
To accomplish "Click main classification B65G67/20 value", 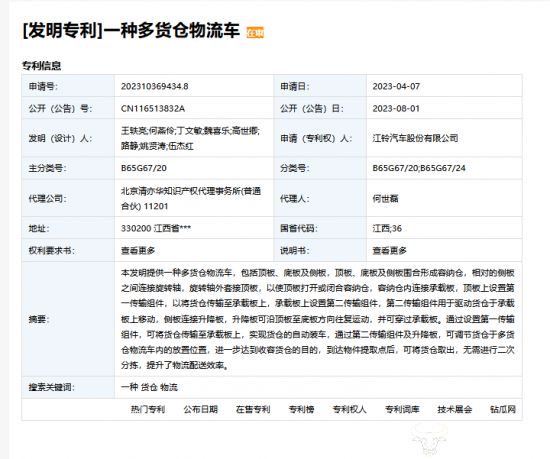I will (144, 168).
